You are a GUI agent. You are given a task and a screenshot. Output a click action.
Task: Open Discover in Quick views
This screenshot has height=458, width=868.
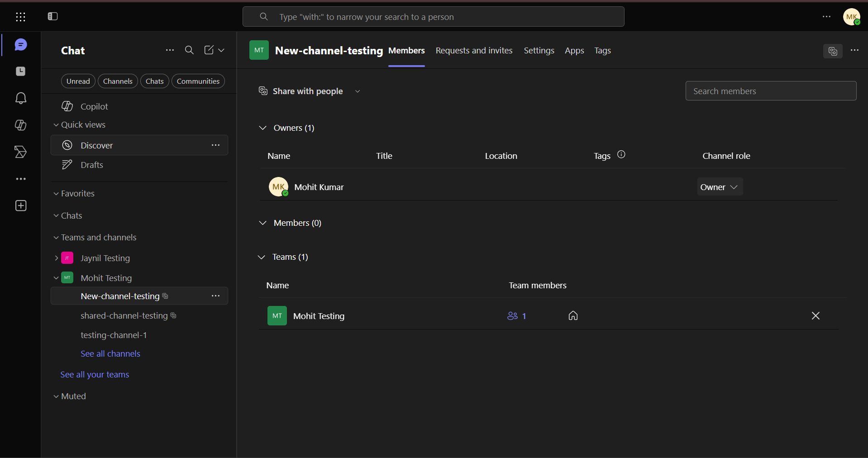tap(139, 145)
